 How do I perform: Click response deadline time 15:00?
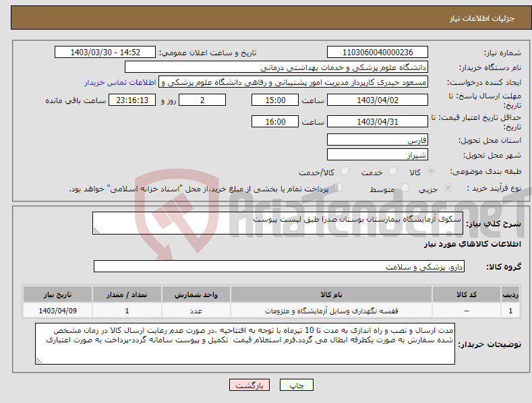[x=275, y=100]
